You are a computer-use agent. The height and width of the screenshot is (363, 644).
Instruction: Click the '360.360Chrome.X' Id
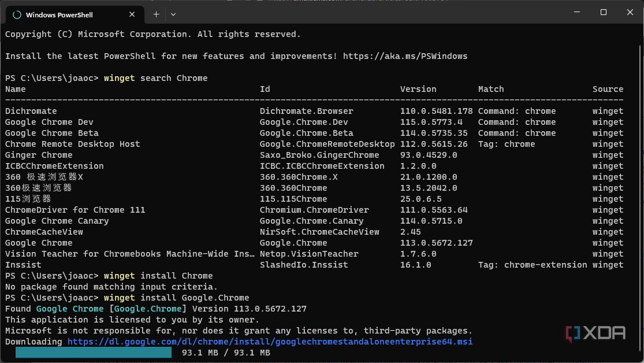(299, 177)
